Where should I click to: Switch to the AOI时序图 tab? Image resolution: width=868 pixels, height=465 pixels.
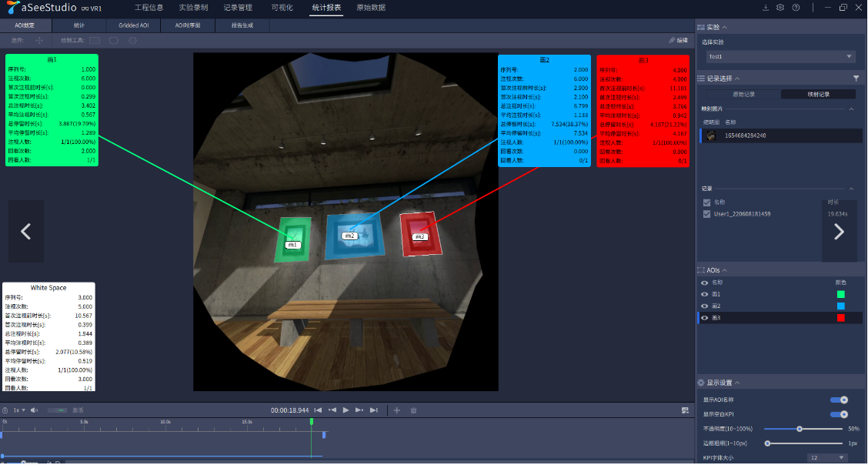click(x=188, y=25)
